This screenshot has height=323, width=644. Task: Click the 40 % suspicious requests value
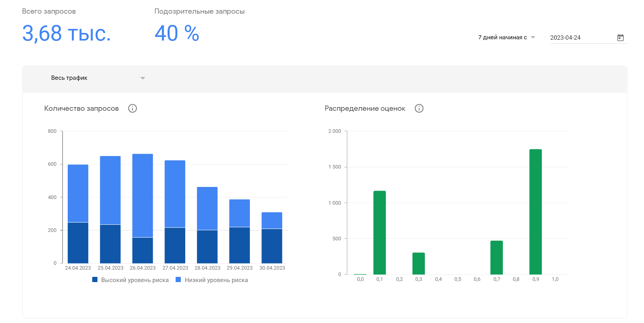(177, 33)
